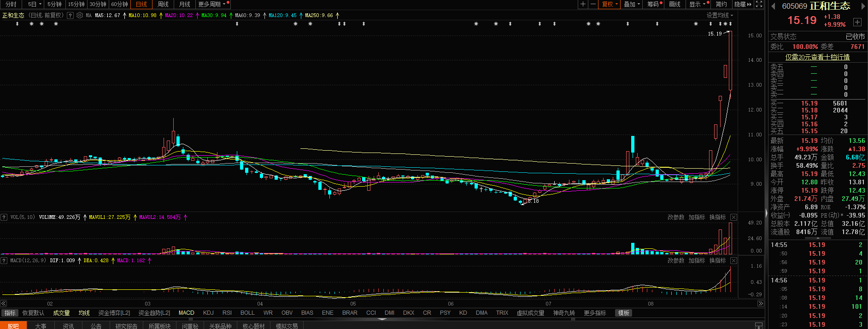Click the 仅需20元查看十档行情 link
This screenshot has height=329, width=868.
click(x=817, y=57)
